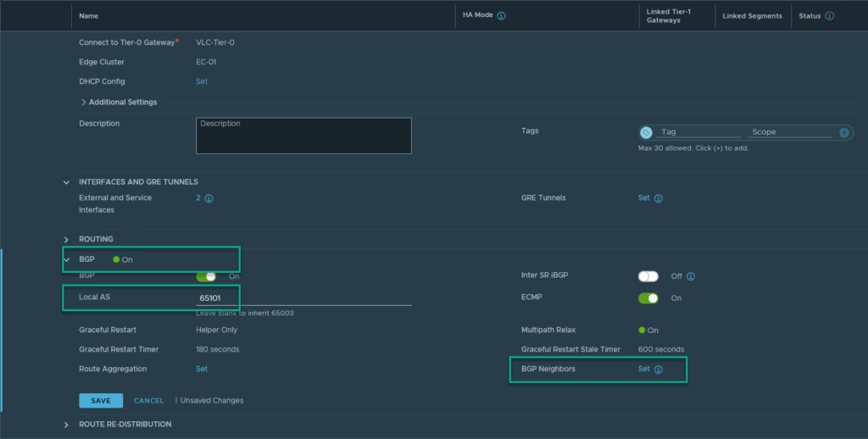Expand the Routing section
The image size is (868, 439).
click(66, 240)
